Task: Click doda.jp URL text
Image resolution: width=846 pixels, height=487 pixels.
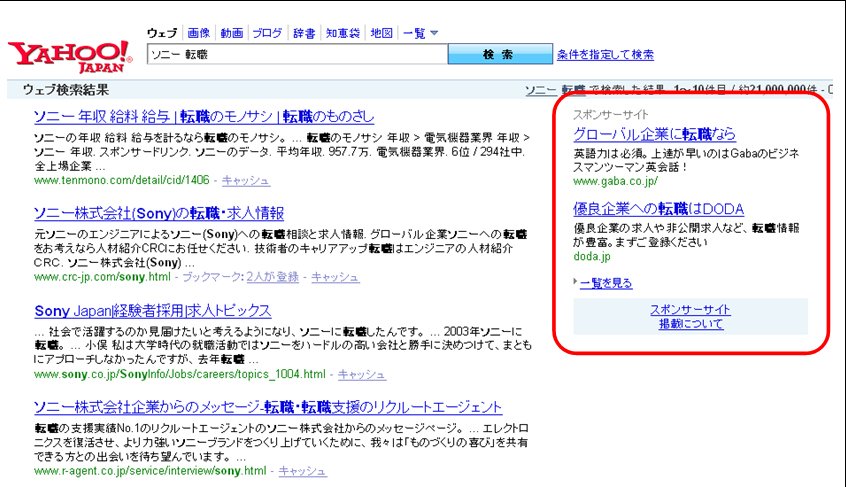Action: [x=592, y=256]
